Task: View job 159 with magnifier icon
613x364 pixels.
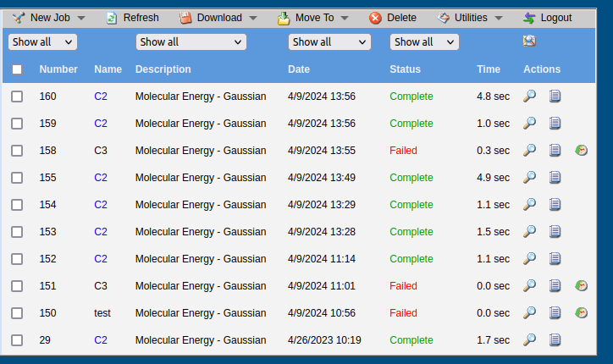Action: click(529, 123)
